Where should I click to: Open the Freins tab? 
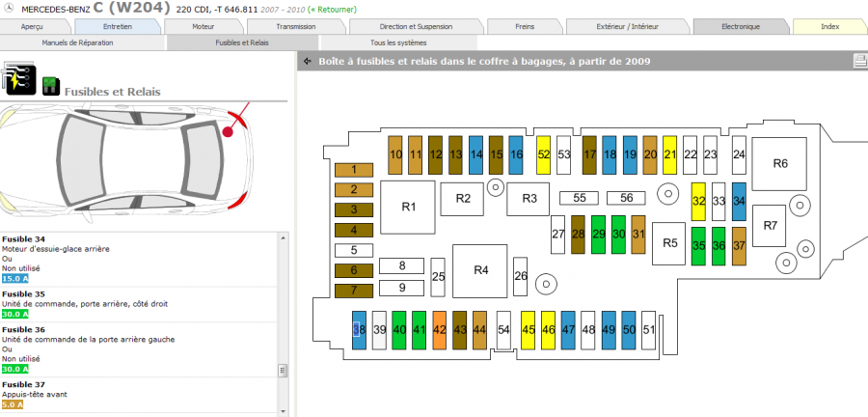point(525,27)
